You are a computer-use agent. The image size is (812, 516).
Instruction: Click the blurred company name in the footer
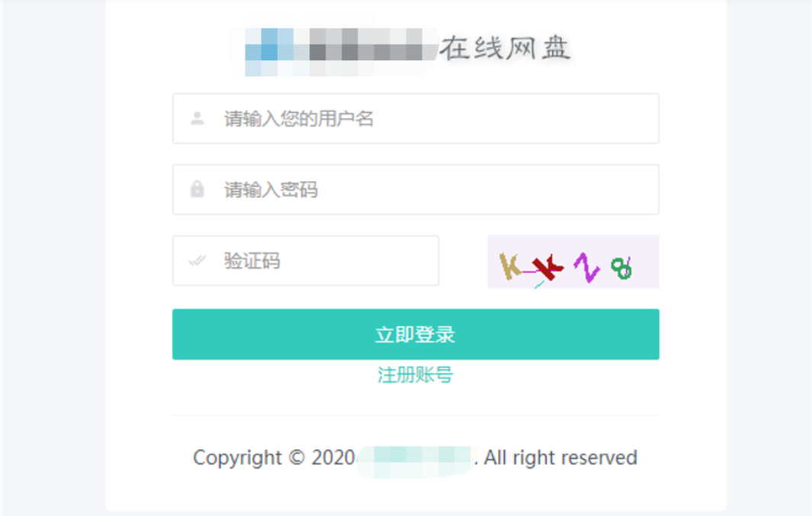coord(416,460)
